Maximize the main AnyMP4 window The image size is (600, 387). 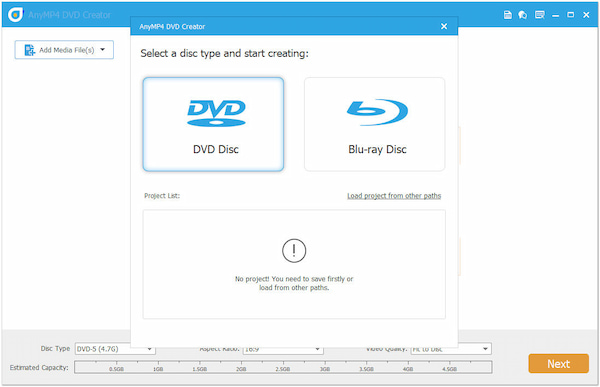tap(571, 15)
